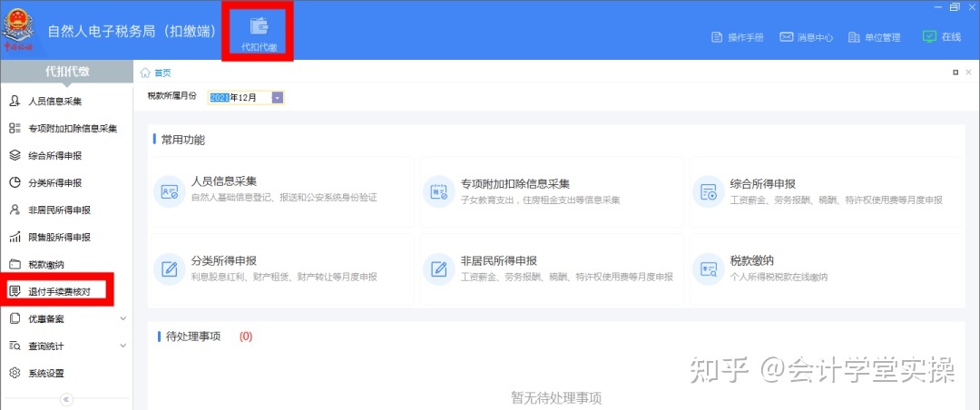The width and height of the screenshot is (980, 410).
Task: Click 非居民所得申报 sidebar text
Action: (x=59, y=210)
